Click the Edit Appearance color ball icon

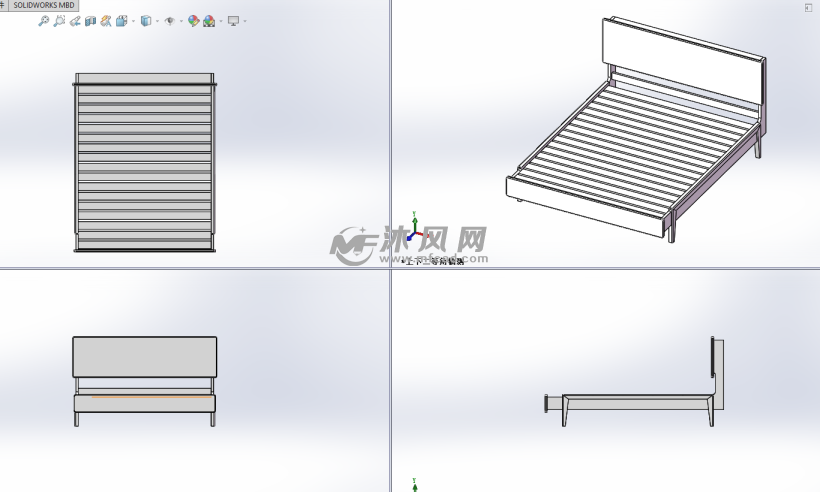[x=194, y=20]
